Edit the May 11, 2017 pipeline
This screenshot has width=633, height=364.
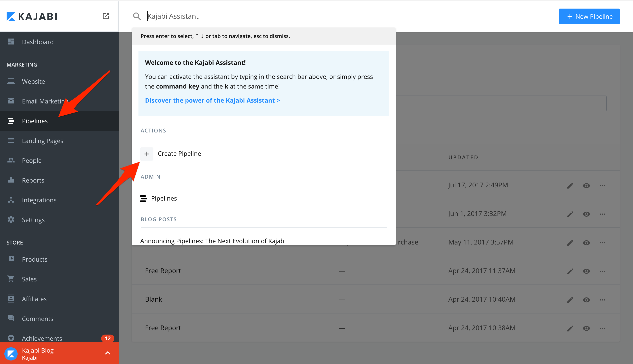click(570, 243)
